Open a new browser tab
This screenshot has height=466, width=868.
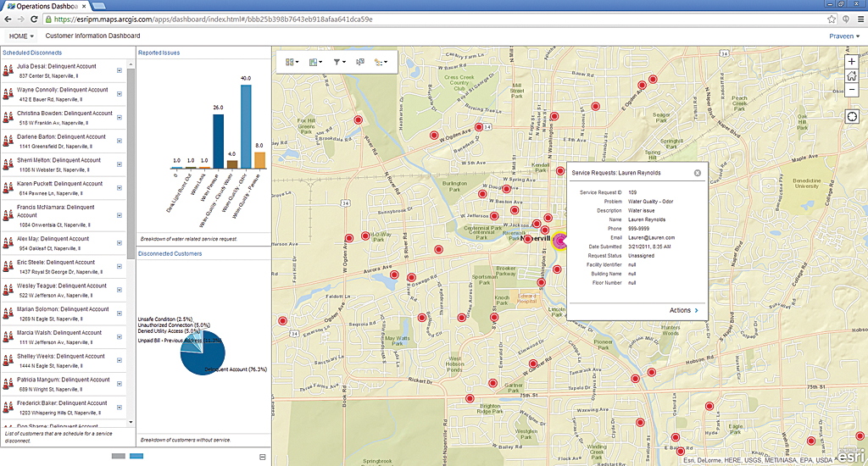point(98,6)
